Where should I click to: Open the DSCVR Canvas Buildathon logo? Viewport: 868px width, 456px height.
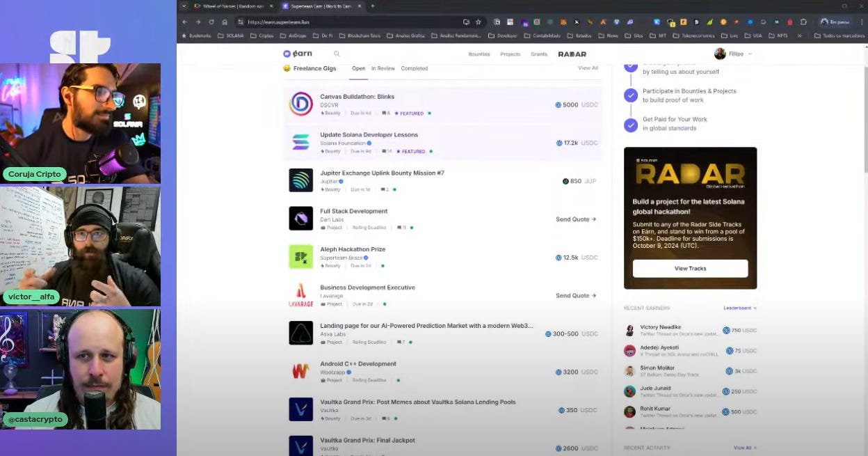click(x=301, y=104)
